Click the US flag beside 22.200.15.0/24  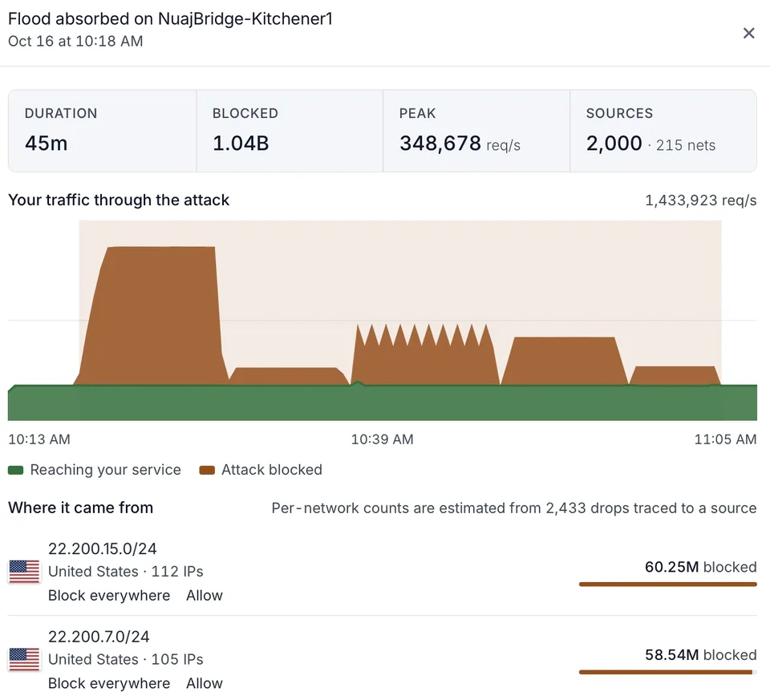25,572
